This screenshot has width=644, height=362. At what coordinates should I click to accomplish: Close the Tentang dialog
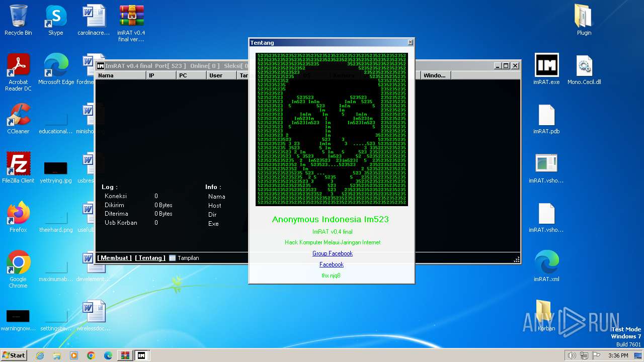pos(410,43)
